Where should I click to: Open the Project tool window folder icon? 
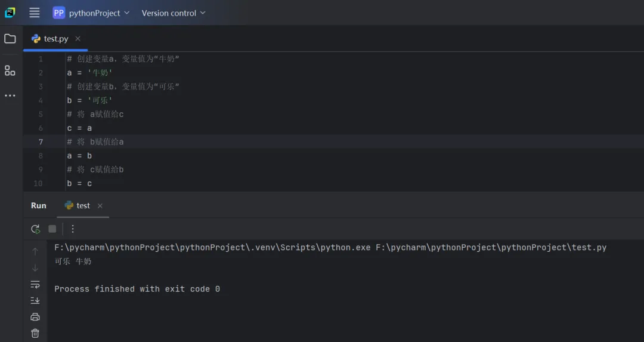tap(10, 39)
